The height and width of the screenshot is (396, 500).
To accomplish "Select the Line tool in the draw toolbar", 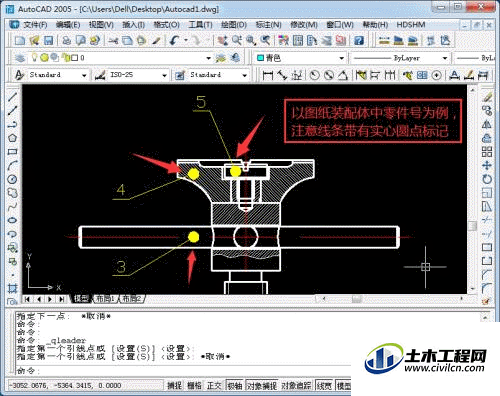I will point(12,97).
